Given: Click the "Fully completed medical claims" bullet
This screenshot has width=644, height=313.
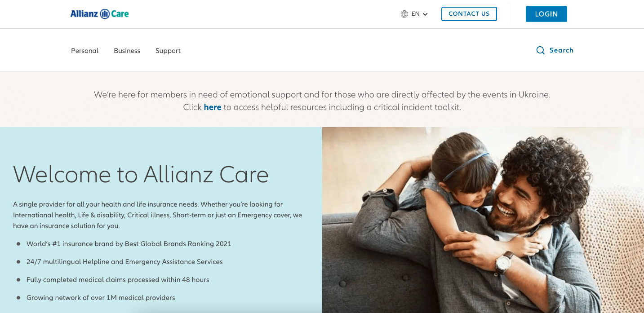Looking at the screenshot, I should pyautogui.click(x=118, y=280).
